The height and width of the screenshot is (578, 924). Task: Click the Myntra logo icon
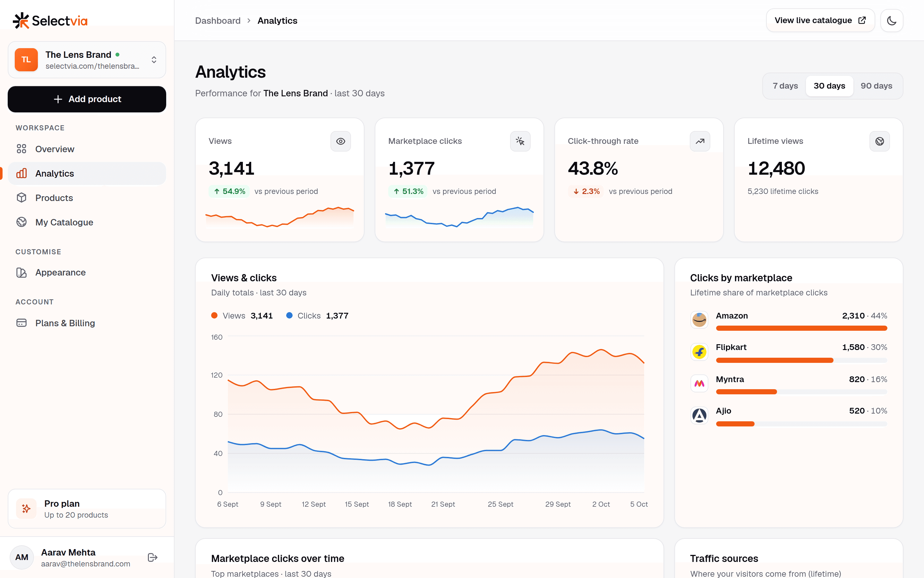click(699, 383)
